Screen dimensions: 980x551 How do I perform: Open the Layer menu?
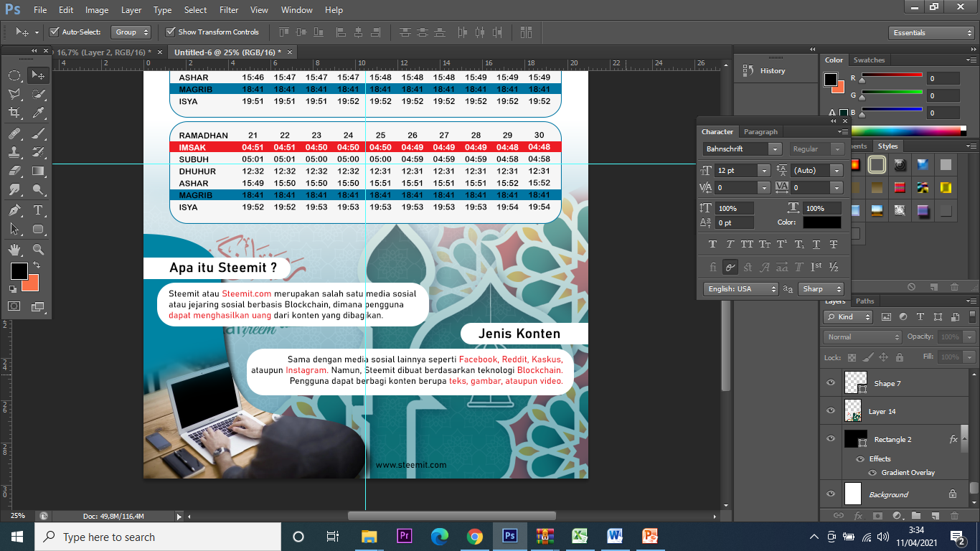tap(131, 10)
